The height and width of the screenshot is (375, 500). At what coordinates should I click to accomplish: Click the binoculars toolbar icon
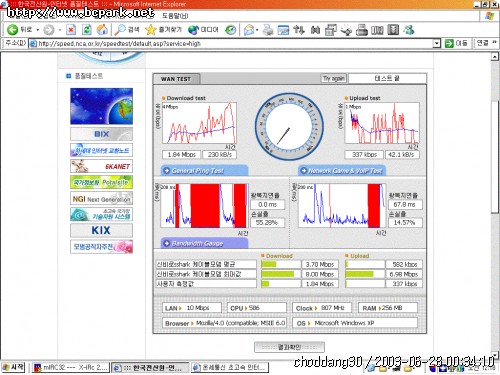click(x=315, y=30)
